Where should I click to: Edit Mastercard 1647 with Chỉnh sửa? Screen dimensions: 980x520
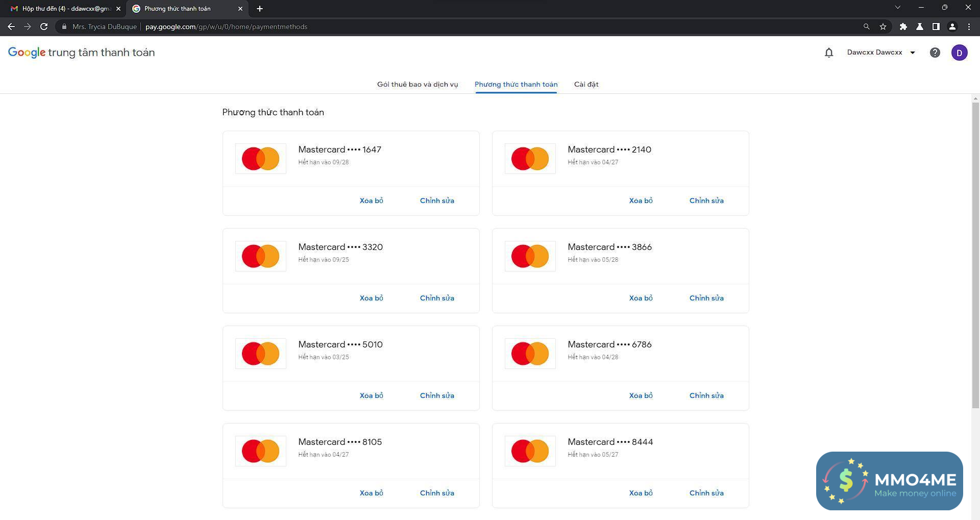437,201
